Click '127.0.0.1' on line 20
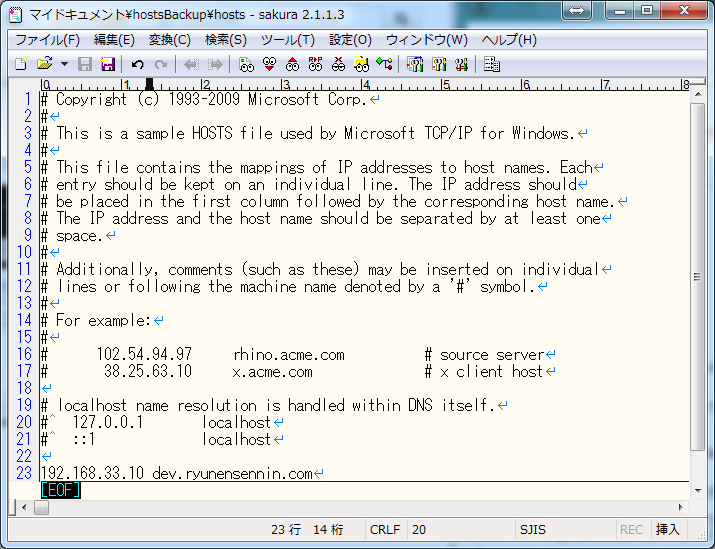The width and height of the screenshot is (715, 549). [108, 422]
